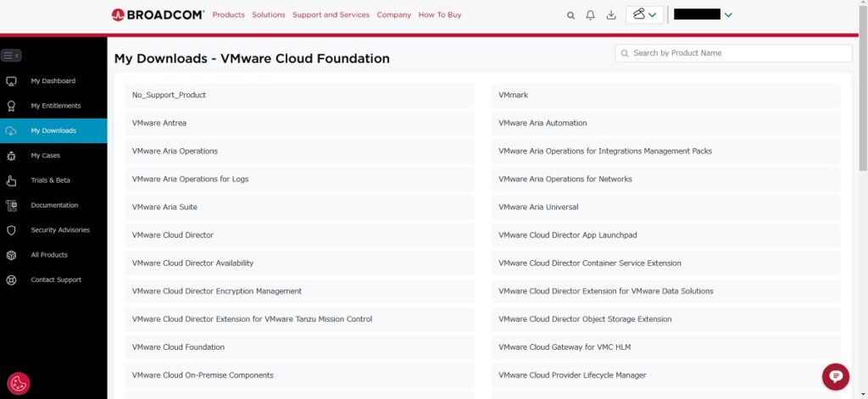Open the search magnifier icon in header

[x=570, y=15]
